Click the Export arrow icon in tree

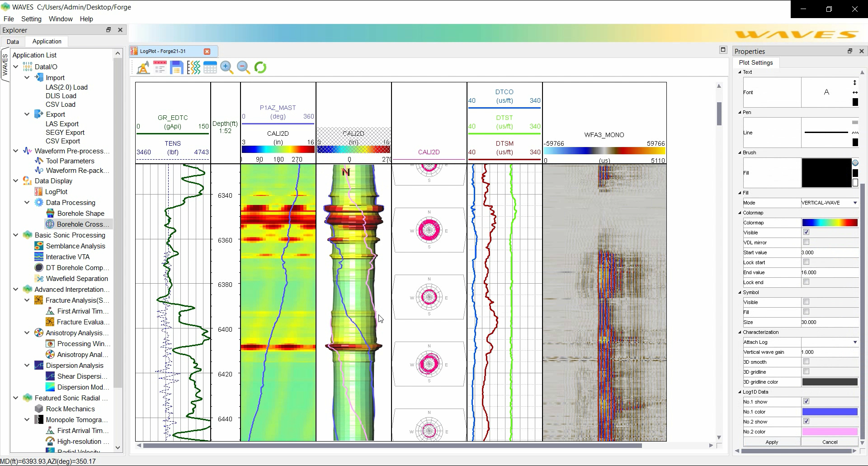pos(39,114)
